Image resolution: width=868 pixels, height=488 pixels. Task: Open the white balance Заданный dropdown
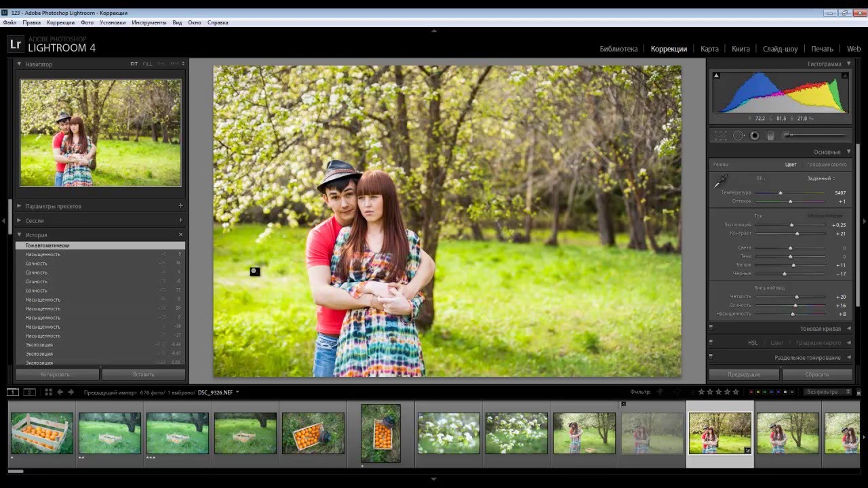[x=821, y=178]
